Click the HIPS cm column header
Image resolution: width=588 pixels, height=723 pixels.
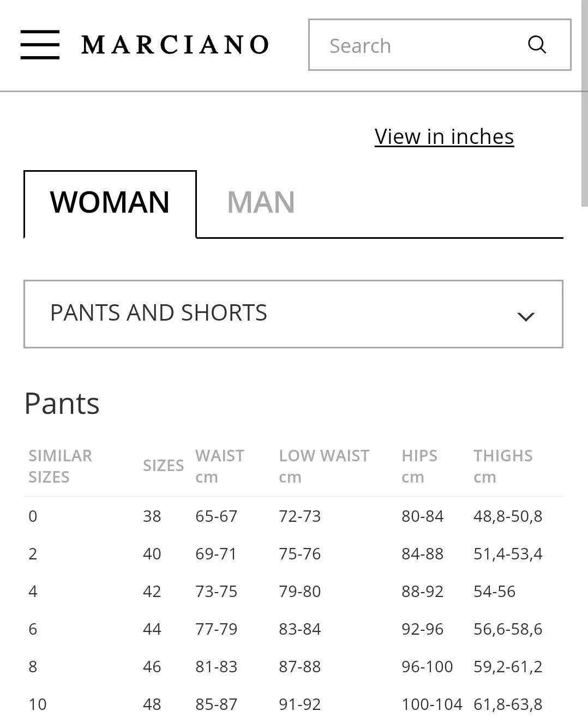pyautogui.click(x=419, y=466)
